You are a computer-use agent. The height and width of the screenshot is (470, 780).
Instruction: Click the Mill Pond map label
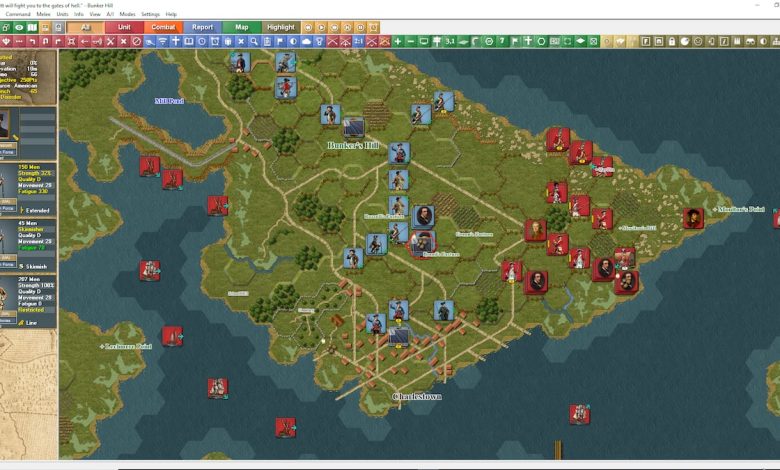(x=169, y=101)
